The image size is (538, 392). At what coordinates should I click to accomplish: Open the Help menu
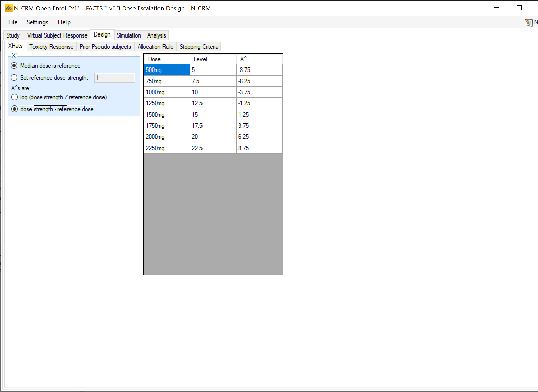click(x=64, y=22)
